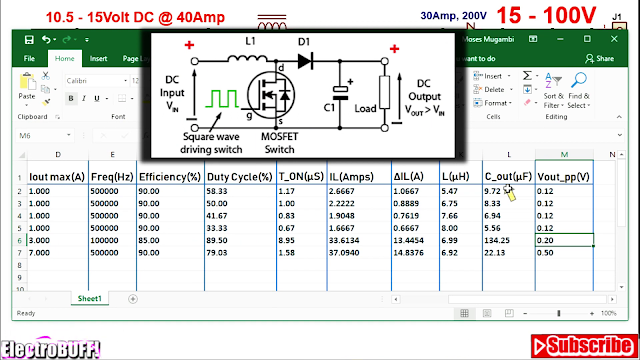Select column M header
This screenshot has width=640, height=360.
(564, 154)
